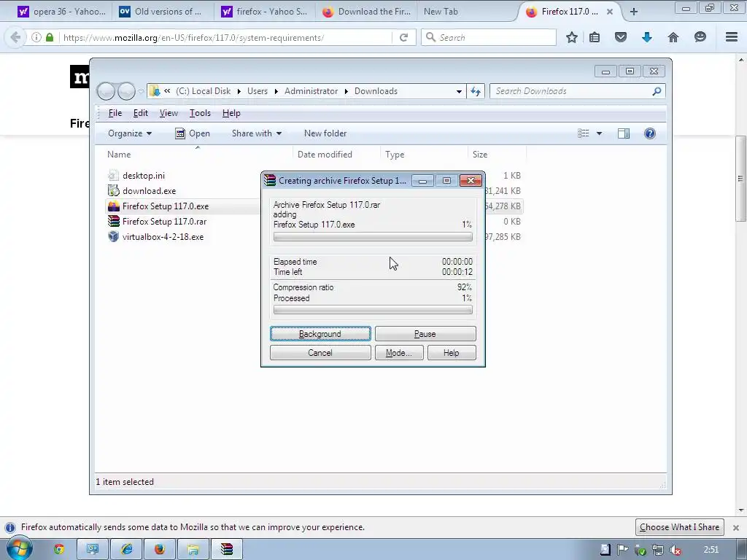Select virtualbox-4-2-18.exe file
This screenshot has height=560, width=747.
[x=163, y=237]
